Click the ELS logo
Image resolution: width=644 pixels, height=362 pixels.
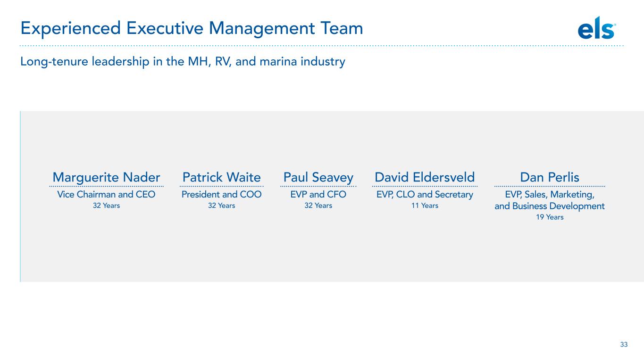click(x=596, y=30)
